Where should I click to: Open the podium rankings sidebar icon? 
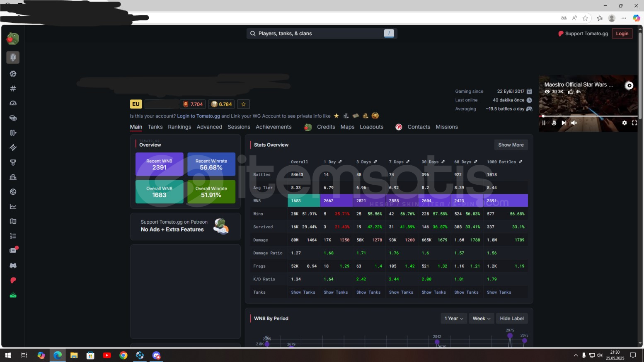[13, 177]
